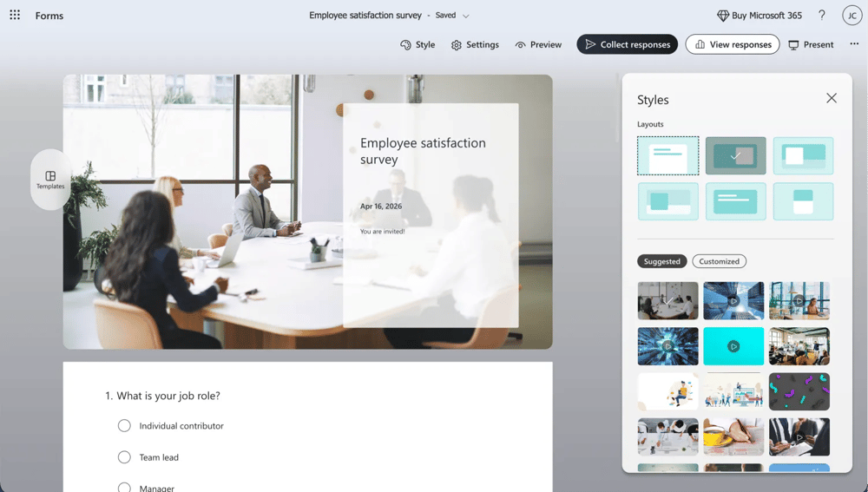Click the Preview eye icon

click(520, 45)
